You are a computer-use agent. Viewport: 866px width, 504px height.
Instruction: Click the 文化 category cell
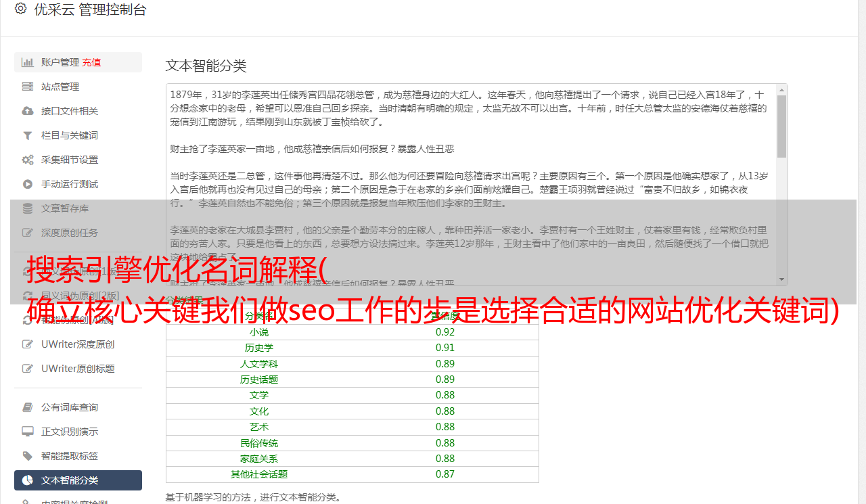(259, 411)
